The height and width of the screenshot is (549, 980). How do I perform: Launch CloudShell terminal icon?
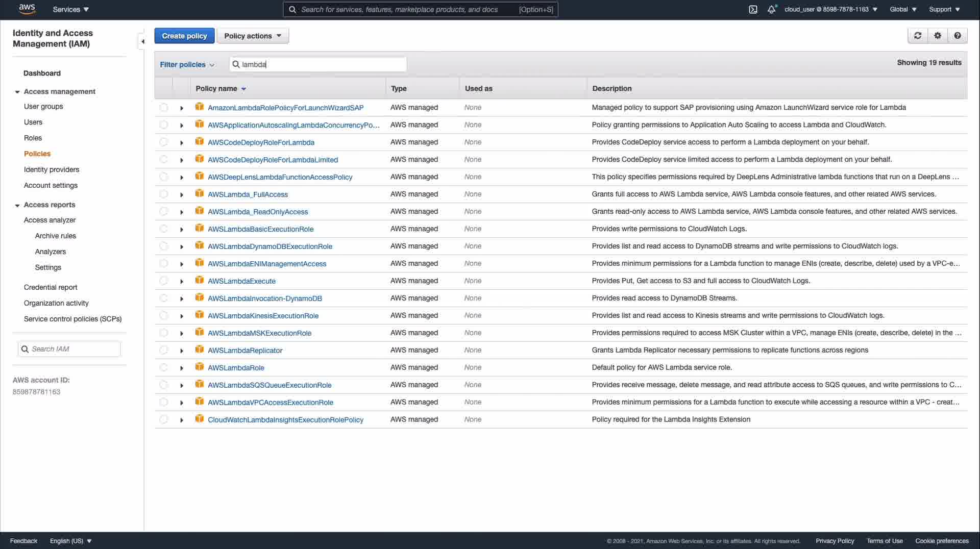pos(753,9)
